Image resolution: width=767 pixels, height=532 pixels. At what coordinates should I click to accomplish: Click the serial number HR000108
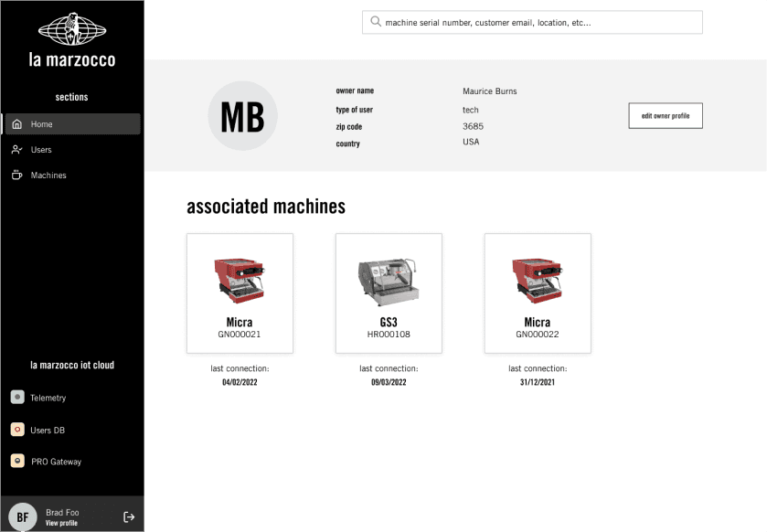pos(389,335)
